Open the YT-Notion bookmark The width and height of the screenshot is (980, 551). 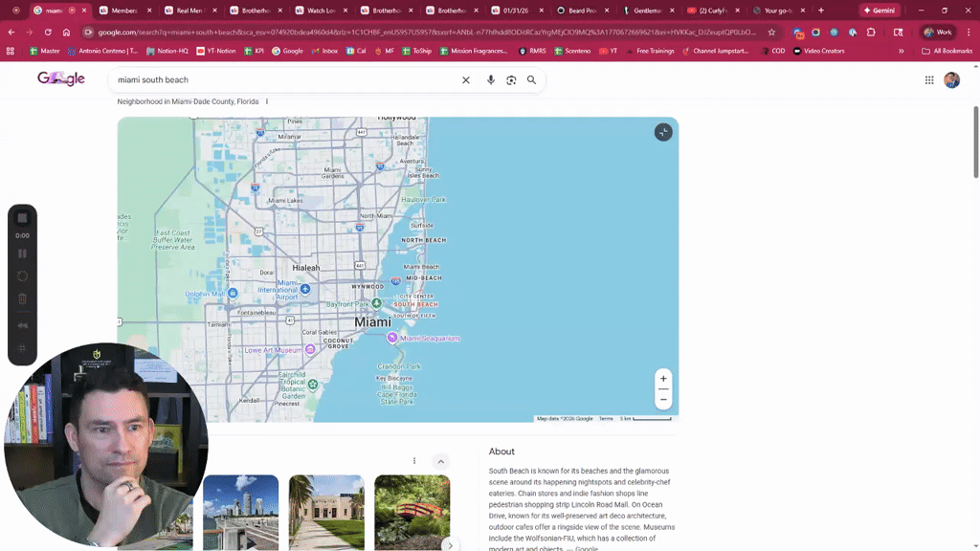click(x=216, y=52)
